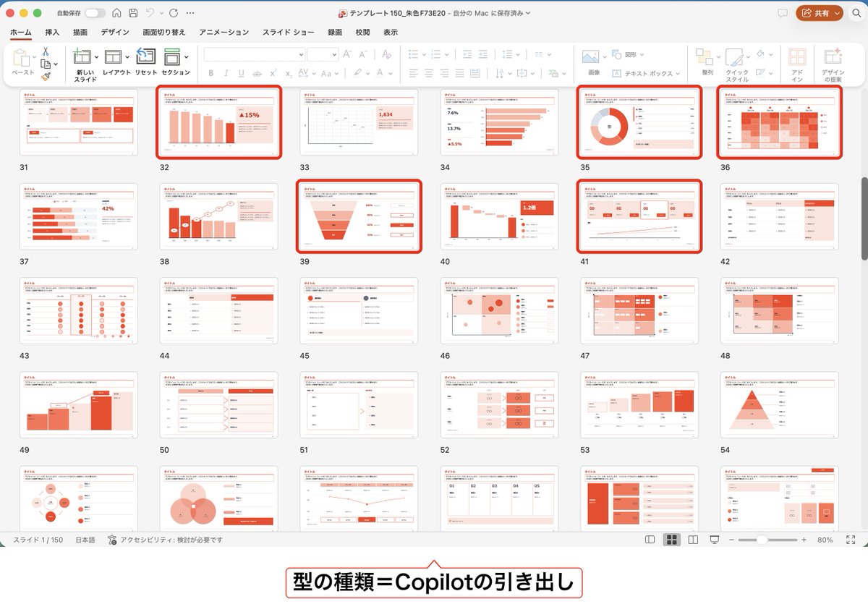Open the search magnifier in the title bar
The width and height of the screenshot is (868, 612).
tap(855, 13)
